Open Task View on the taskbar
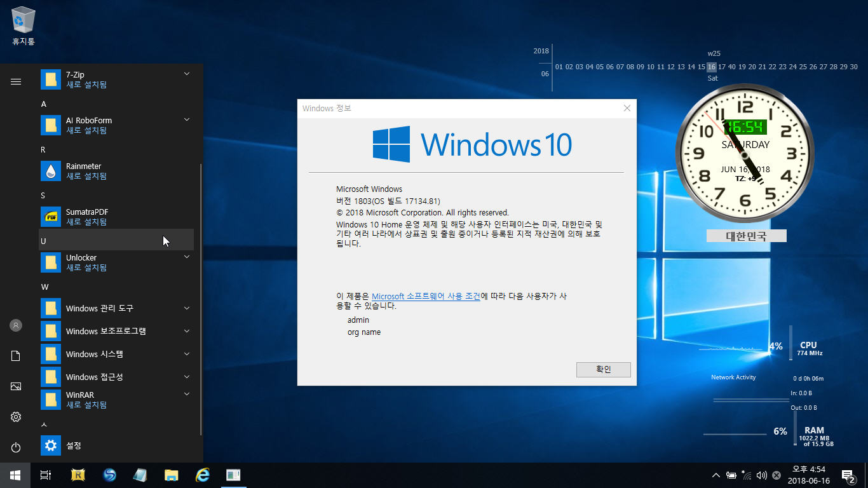868x488 pixels. pos(46,475)
